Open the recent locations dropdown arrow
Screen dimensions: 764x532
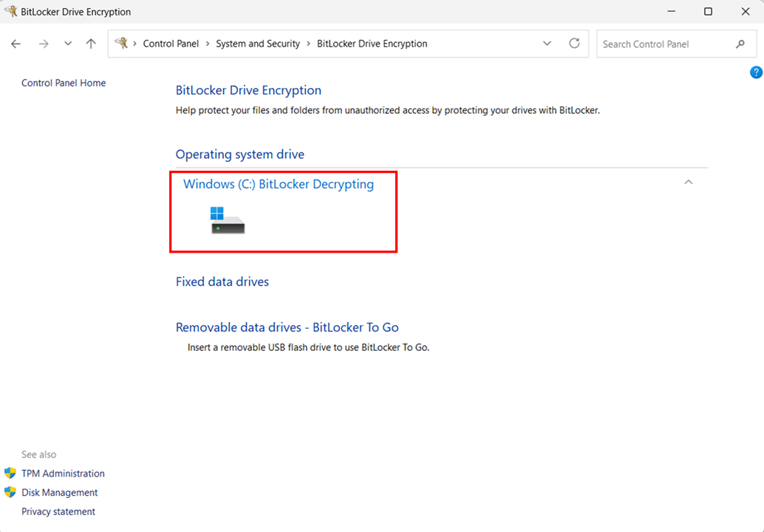(x=68, y=44)
